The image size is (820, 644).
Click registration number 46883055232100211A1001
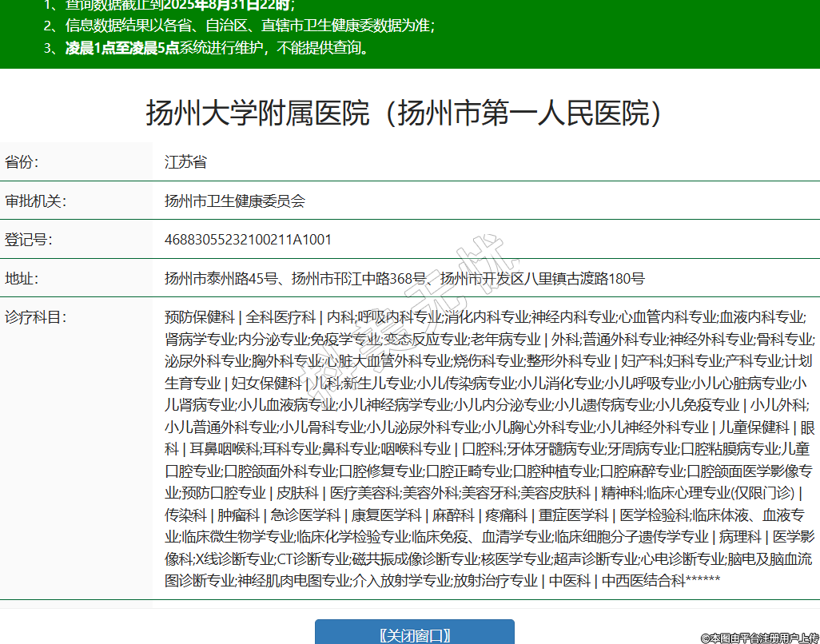(x=248, y=240)
